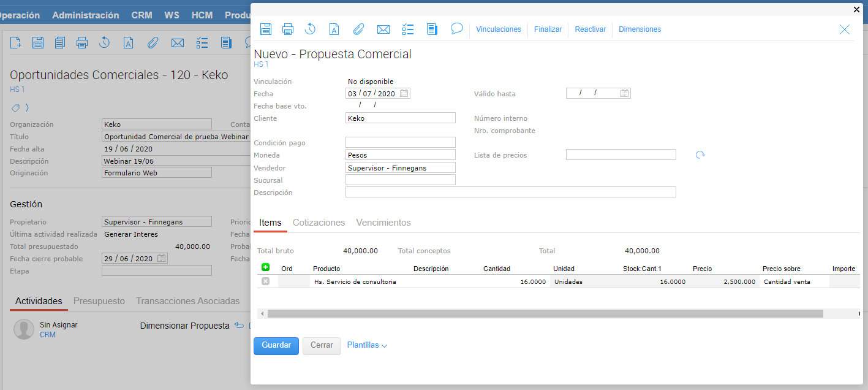Delete the Hs. Servicio de consultoria row
Image resolution: width=868 pixels, height=390 pixels.
pyautogui.click(x=265, y=281)
